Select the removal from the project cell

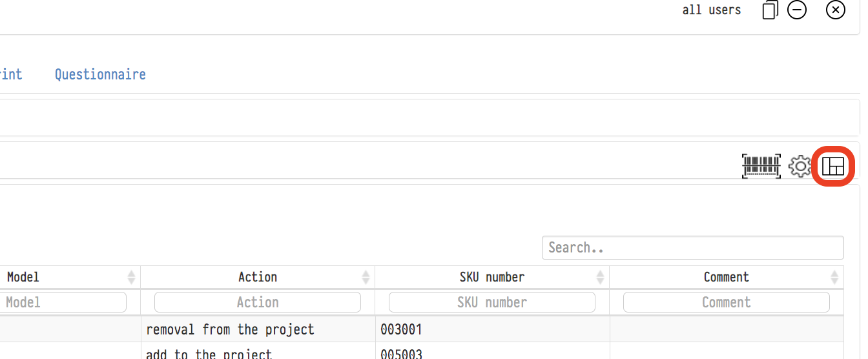pyautogui.click(x=230, y=329)
